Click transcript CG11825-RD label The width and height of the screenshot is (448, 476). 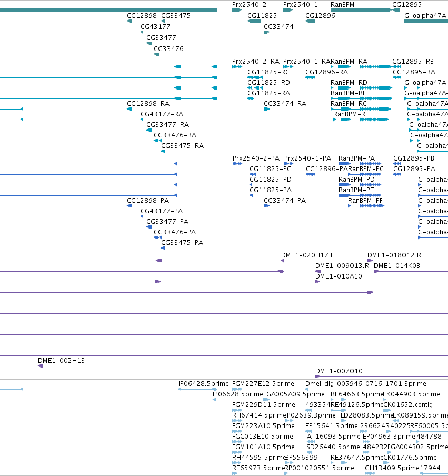(268, 83)
